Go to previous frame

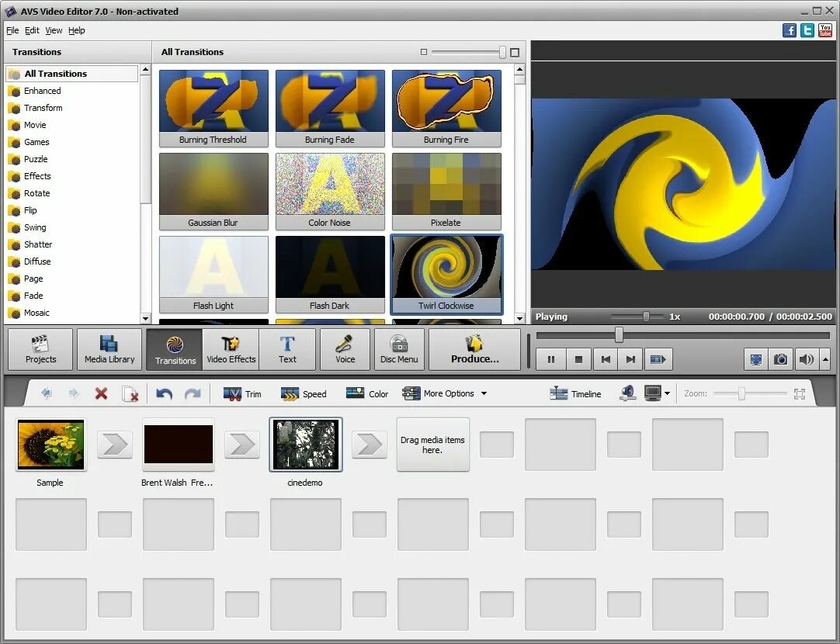pos(606,359)
